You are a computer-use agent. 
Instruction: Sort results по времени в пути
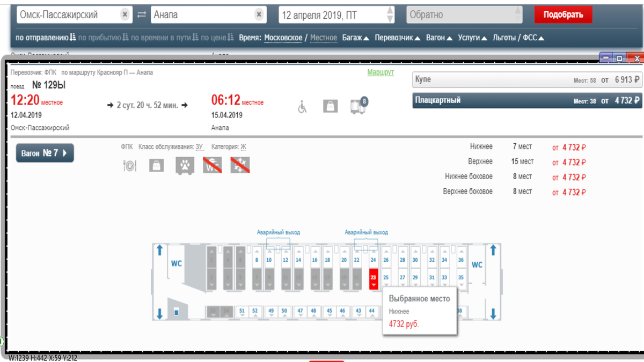pos(165,38)
